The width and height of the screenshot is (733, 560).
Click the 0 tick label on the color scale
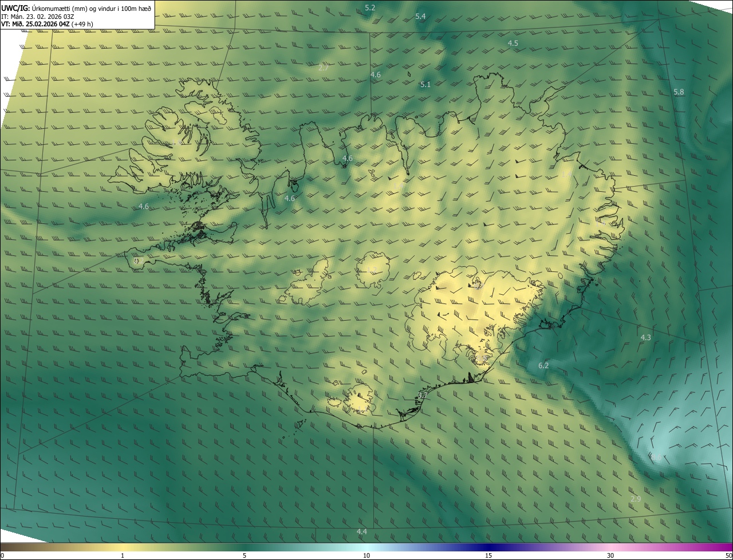(2, 555)
